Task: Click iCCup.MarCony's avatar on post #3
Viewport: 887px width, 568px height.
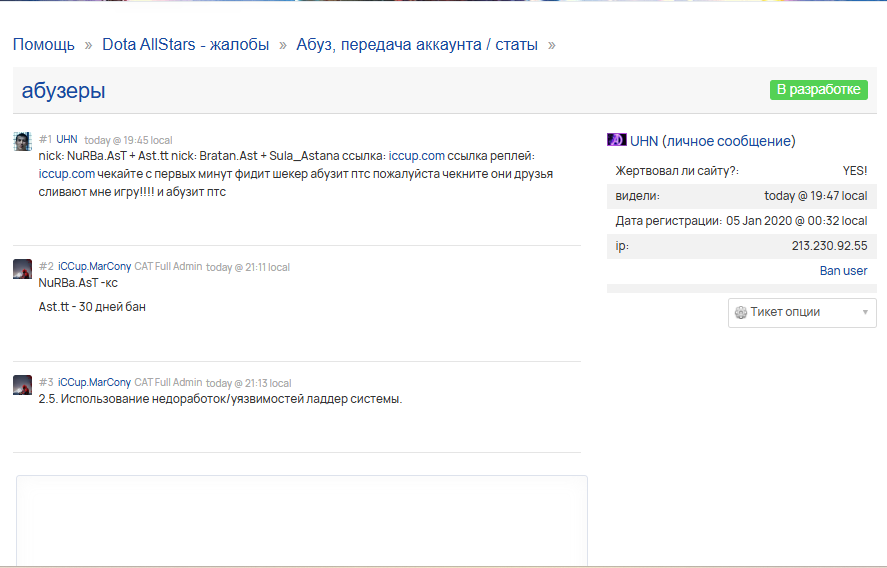Action: [23, 385]
